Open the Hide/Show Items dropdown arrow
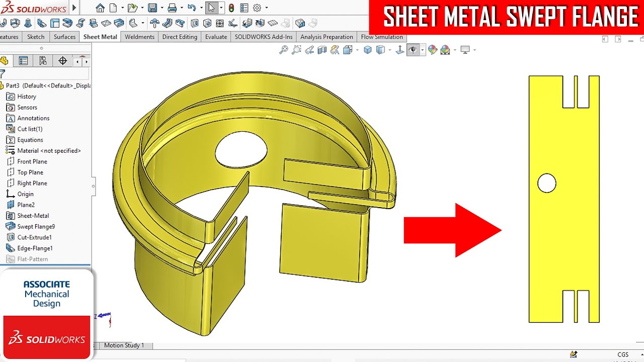 coord(423,50)
